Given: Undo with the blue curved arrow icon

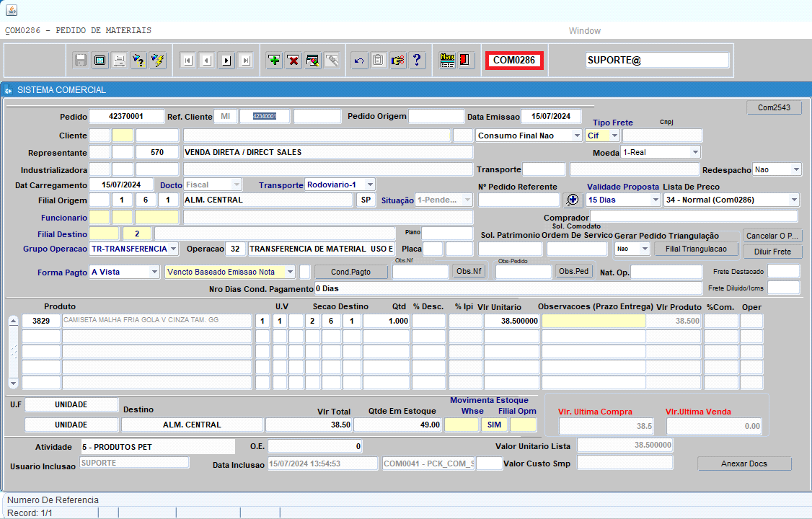Looking at the screenshot, I should (x=359, y=61).
